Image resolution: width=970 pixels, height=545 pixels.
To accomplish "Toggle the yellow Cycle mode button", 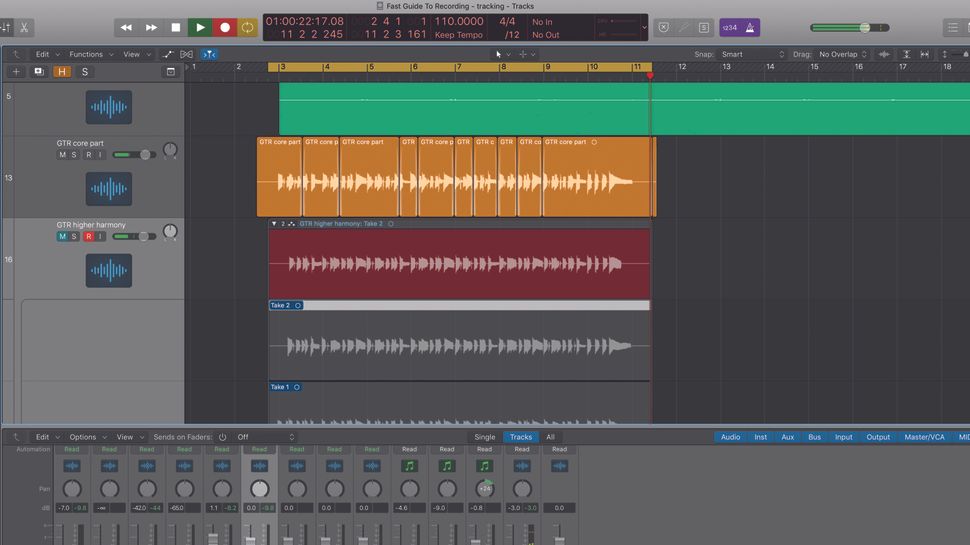I will (x=247, y=27).
